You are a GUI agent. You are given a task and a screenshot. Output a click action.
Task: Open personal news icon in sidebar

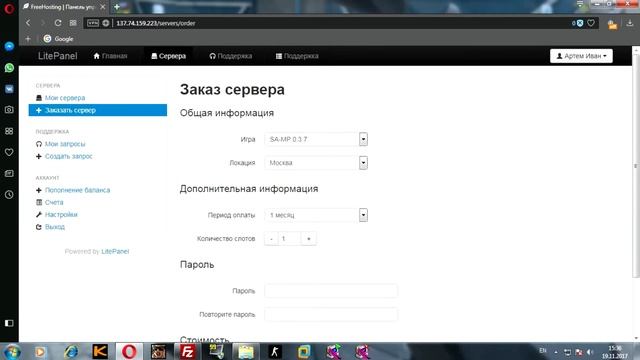click(x=9, y=173)
